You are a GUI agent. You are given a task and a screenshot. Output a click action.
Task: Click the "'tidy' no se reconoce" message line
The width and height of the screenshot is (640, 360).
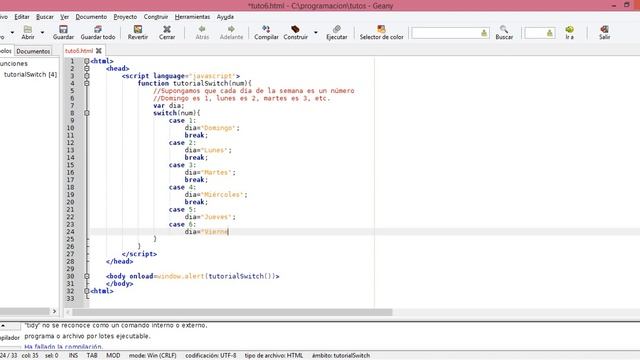(x=116, y=325)
